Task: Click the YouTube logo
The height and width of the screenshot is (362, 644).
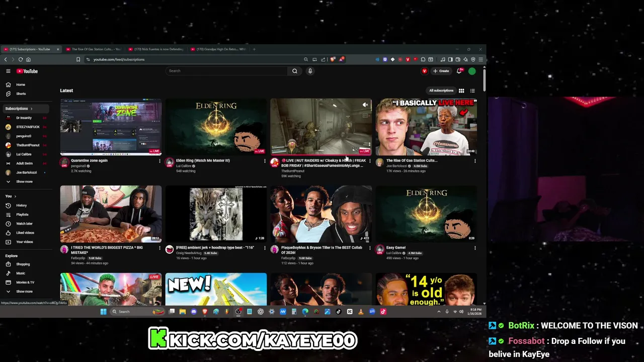Action: coord(27,71)
